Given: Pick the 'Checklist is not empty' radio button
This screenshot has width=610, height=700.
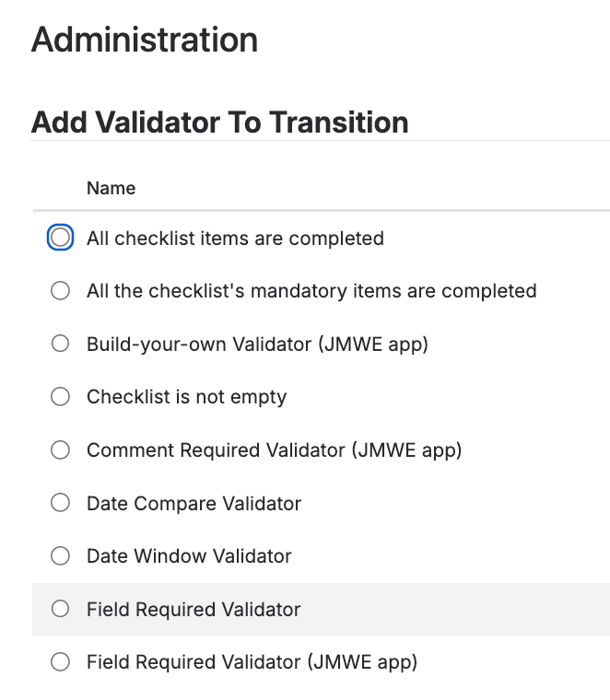Looking at the screenshot, I should 60,397.
